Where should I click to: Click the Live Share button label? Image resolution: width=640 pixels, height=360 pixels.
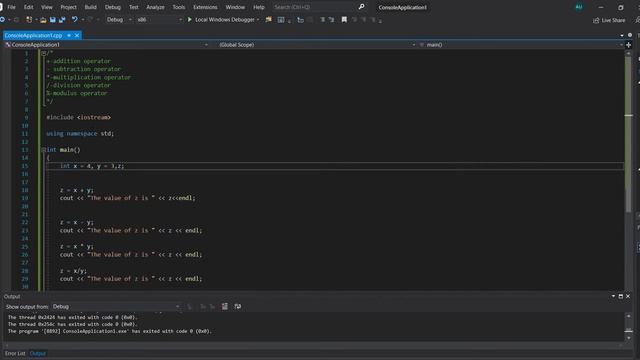point(613,20)
